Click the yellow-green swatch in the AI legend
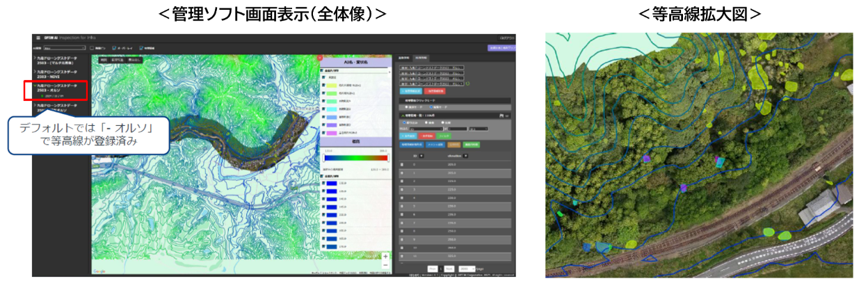868x286 pixels. (x=332, y=85)
